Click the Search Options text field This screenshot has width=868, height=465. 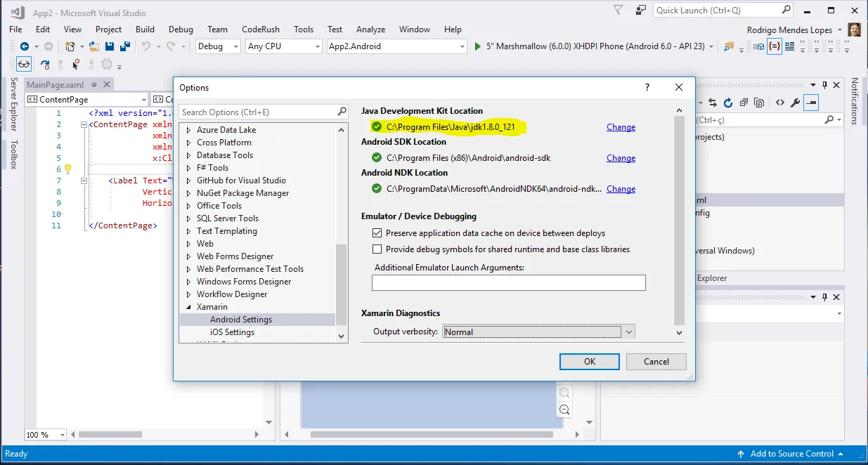point(264,112)
